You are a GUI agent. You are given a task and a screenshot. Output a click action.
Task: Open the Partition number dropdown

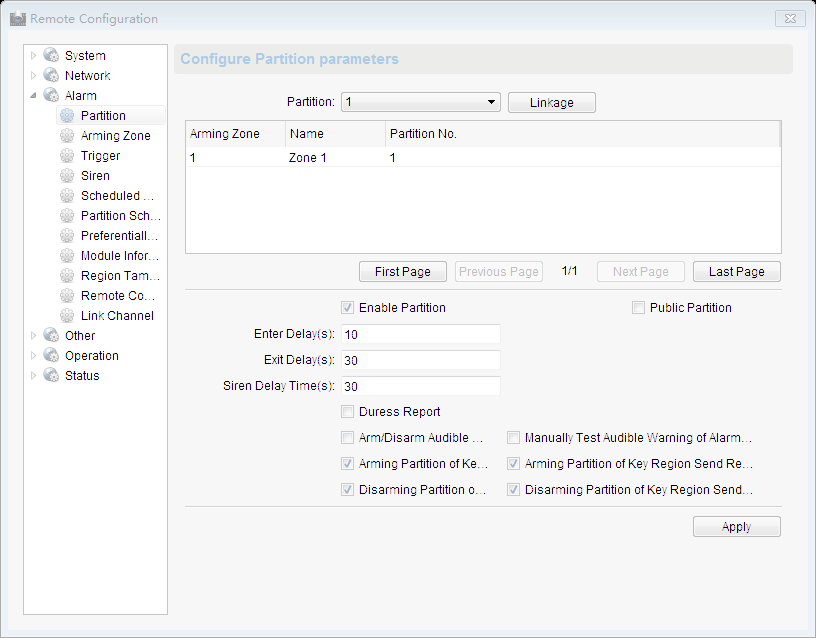(x=420, y=102)
